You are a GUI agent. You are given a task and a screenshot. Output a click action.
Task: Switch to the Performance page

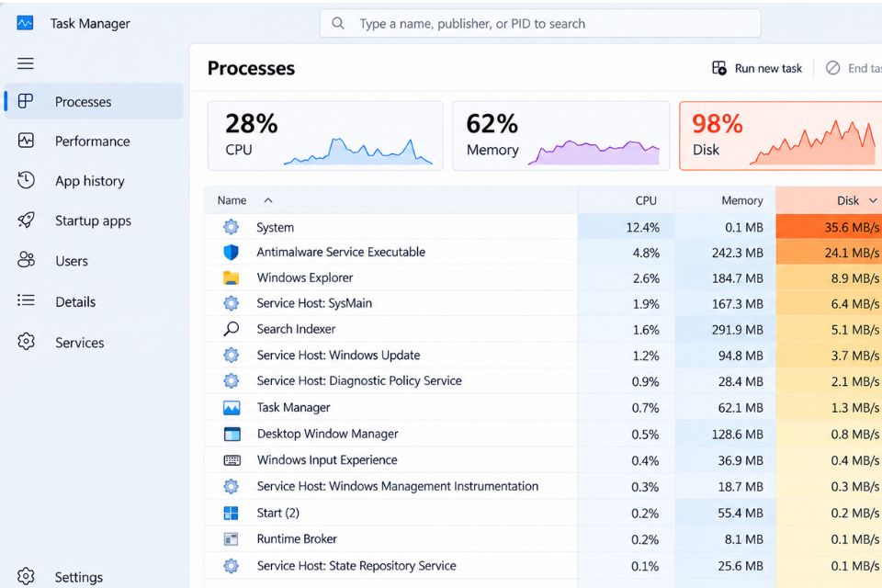pyautogui.click(x=94, y=141)
